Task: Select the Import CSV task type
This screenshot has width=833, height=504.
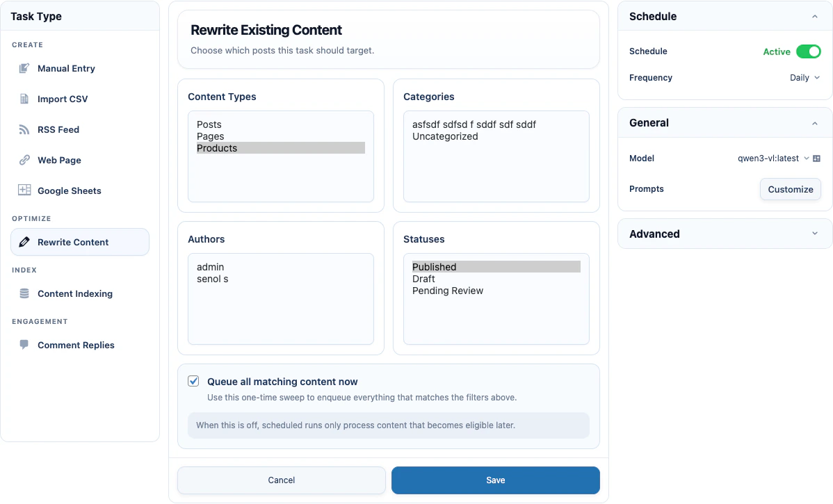Action: click(80, 99)
